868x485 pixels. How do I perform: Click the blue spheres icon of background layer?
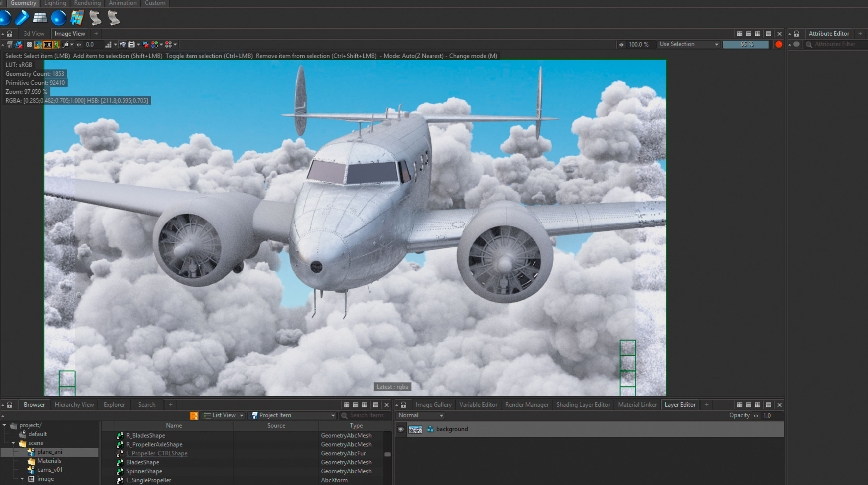click(x=430, y=429)
